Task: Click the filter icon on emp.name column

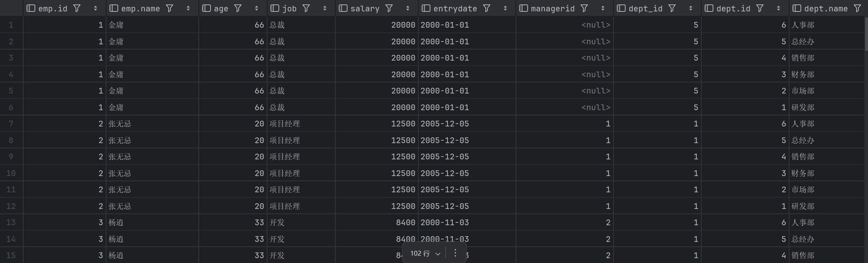Action: pyautogui.click(x=170, y=8)
